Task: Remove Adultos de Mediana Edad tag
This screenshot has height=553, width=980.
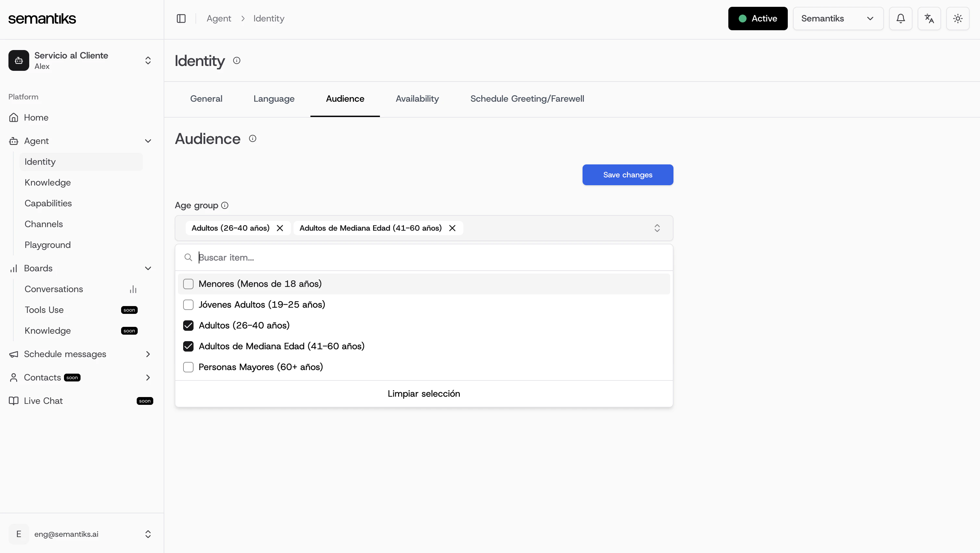Action: (452, 228)
